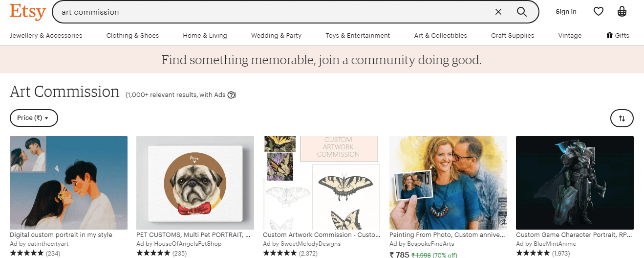Clear the search box text
The height and width of the screenshot is (258, 644).
point(498,12)
